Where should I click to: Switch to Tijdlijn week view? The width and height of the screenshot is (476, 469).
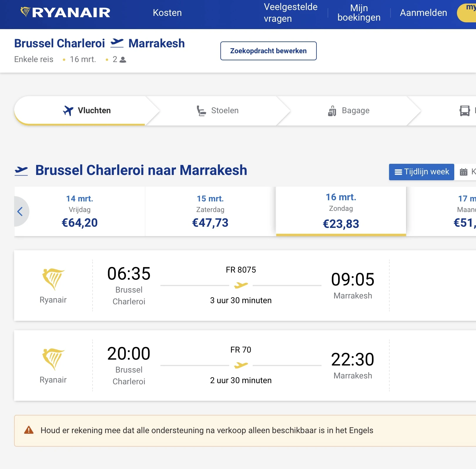(x=421, y=172)
